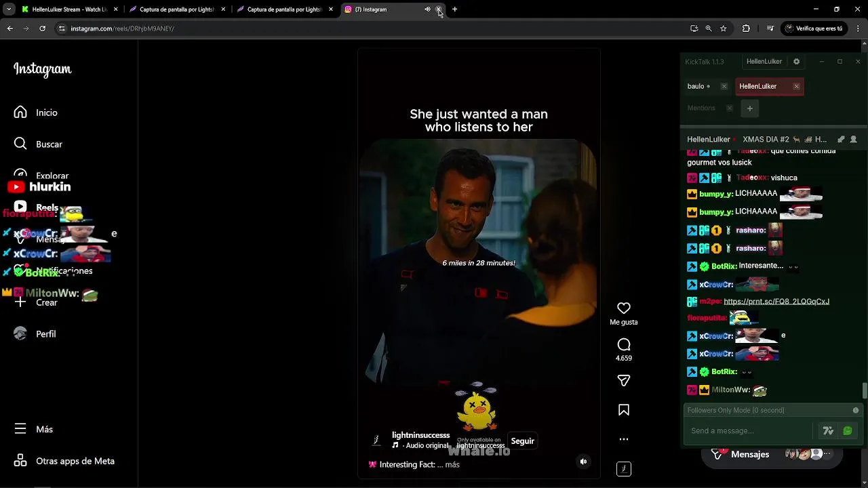
Task: Open the Mentions tab in KickTalk
Action: point(701,108)
